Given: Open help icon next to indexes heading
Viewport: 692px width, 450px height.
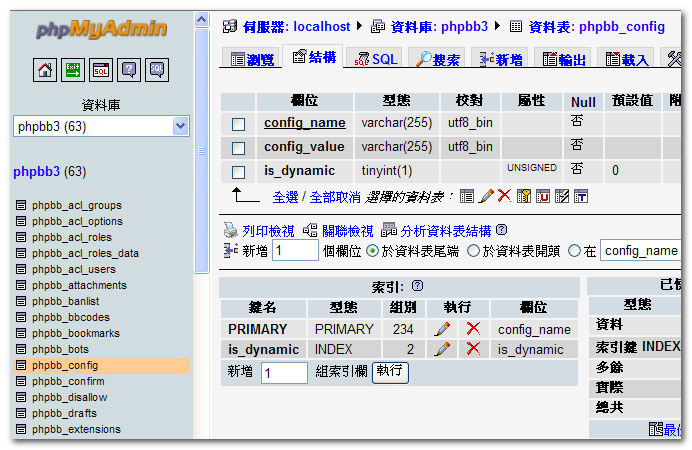Looking at the screenshot, I should point(417,286).
